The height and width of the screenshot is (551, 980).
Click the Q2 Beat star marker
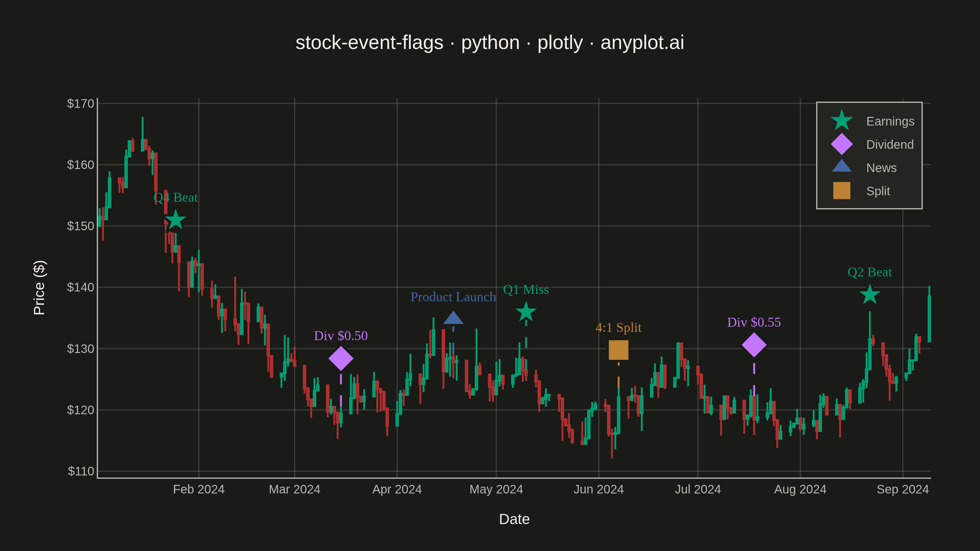point(870,295)
